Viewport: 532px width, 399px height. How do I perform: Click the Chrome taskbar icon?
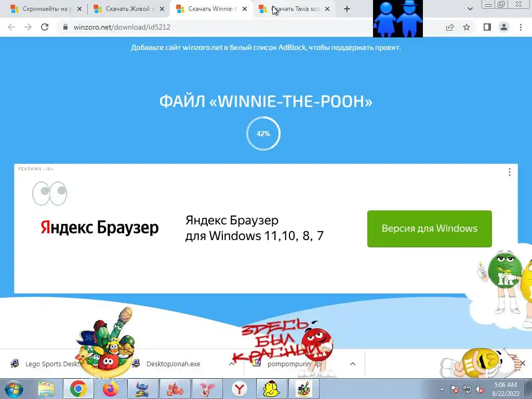click(78, 389)
